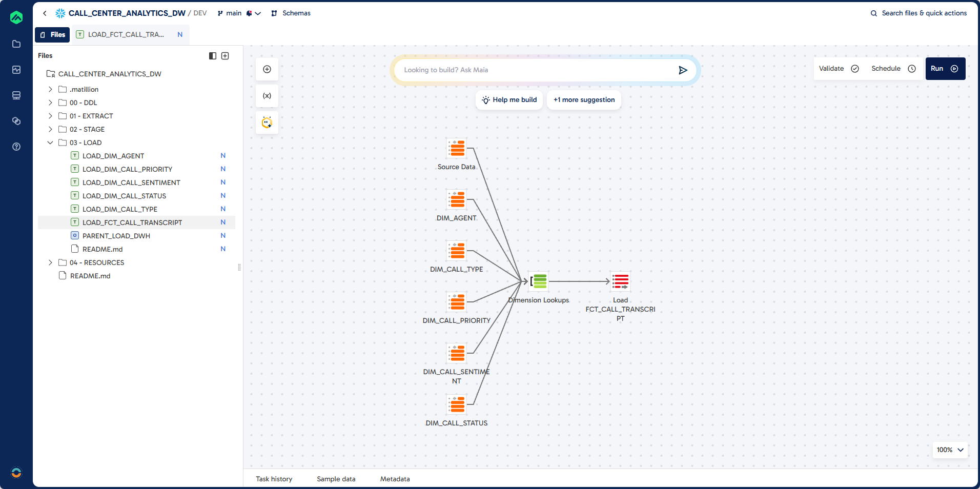Select the Dimension Lookups join component
980x489 pixels.
click(539, 281)
